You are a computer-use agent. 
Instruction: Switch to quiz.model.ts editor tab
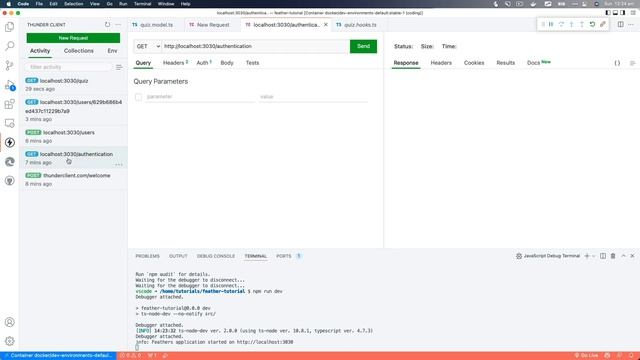[156, 25]
